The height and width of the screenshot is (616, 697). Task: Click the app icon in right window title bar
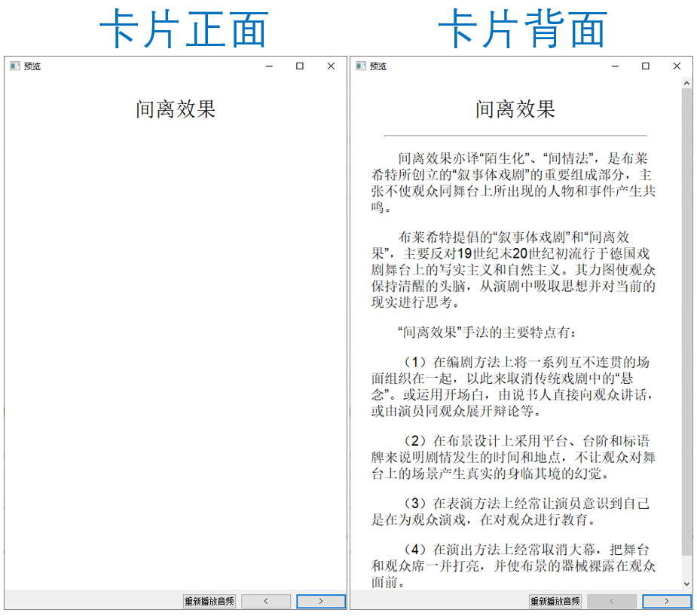361,66
